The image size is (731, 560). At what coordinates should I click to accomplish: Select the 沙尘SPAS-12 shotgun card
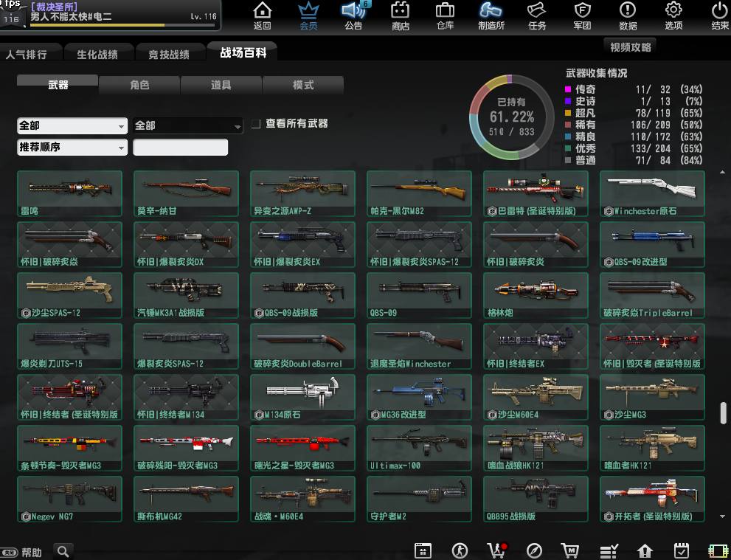pyautogui.click(x=69, y=295)
